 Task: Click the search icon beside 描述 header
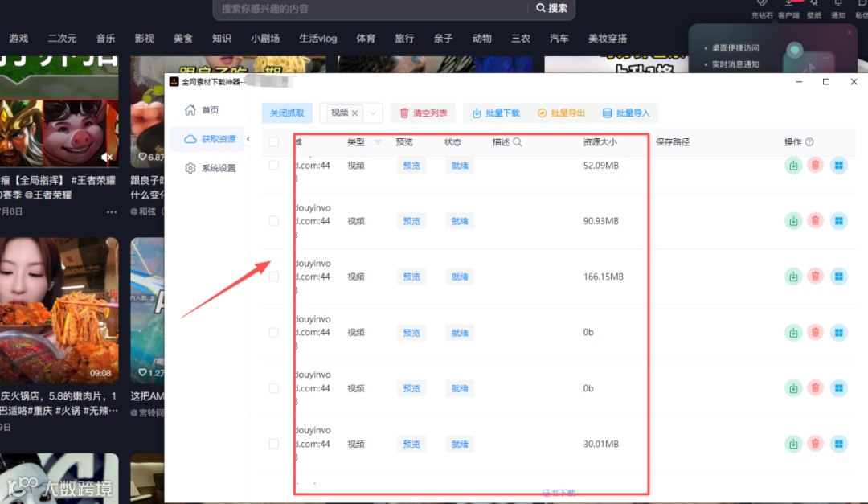(x=517, y=141)
